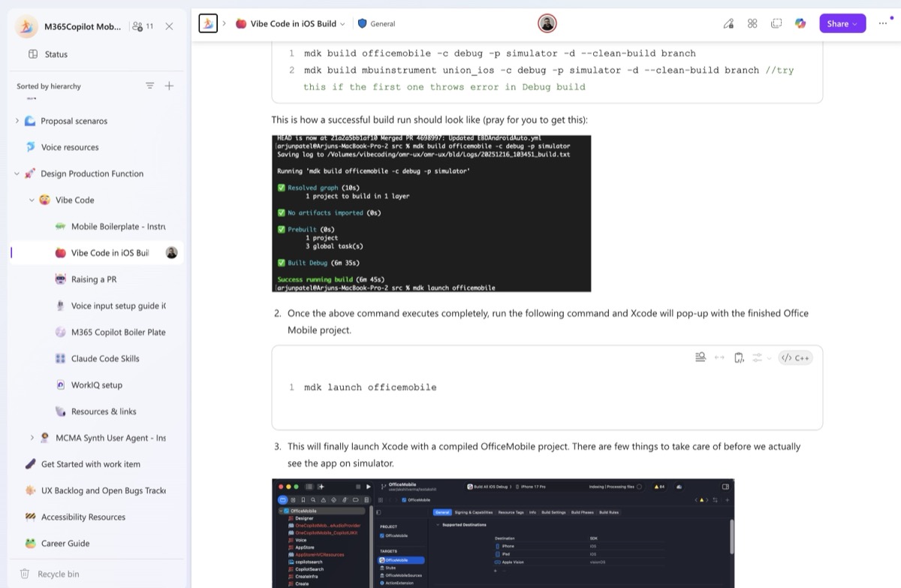
Task: Change the C++ code language selector
Action: (x=795, y=357)
